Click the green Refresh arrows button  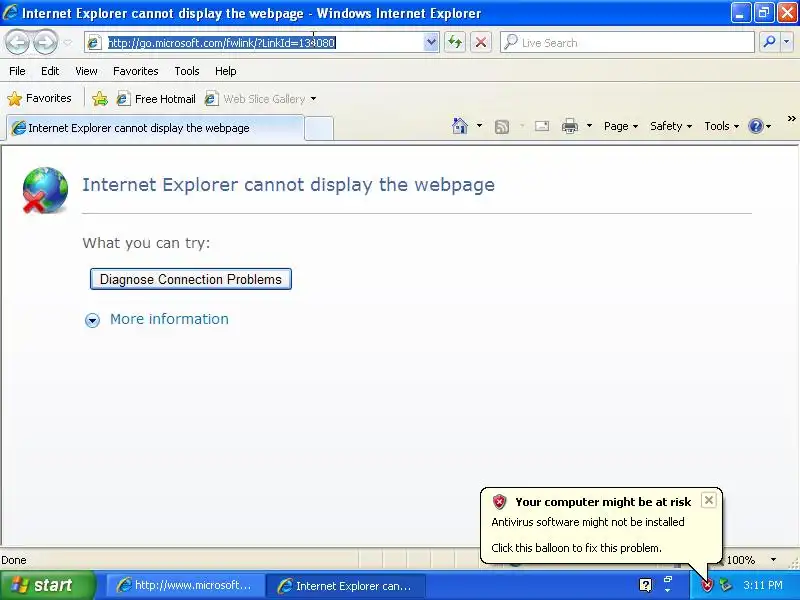coord(455,42)
